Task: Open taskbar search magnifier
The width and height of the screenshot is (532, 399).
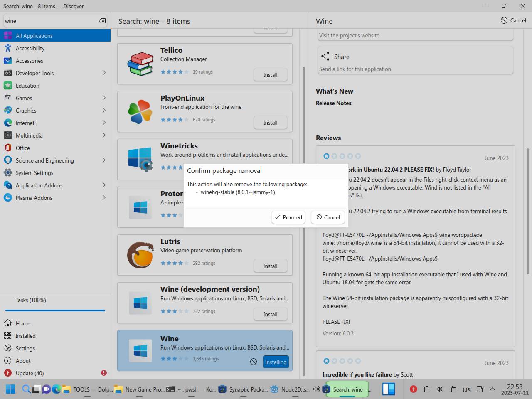Action: pos(26,389)
